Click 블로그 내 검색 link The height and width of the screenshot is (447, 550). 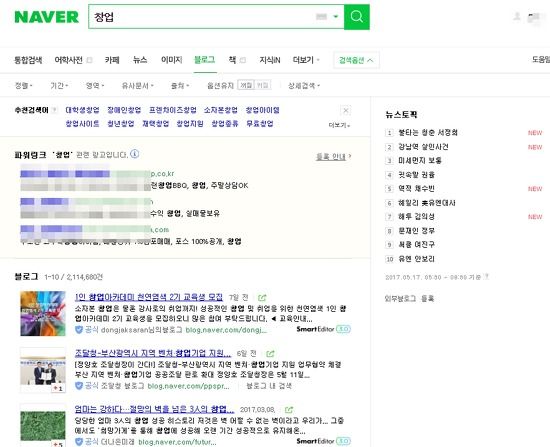click(x=269, y=386)
